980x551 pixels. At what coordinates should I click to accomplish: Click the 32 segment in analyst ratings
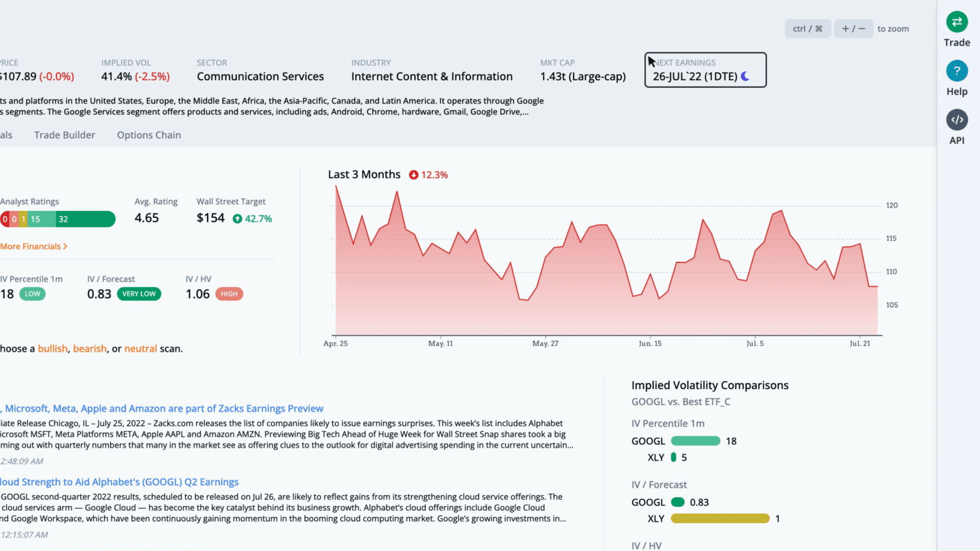[x=85, y=219]
